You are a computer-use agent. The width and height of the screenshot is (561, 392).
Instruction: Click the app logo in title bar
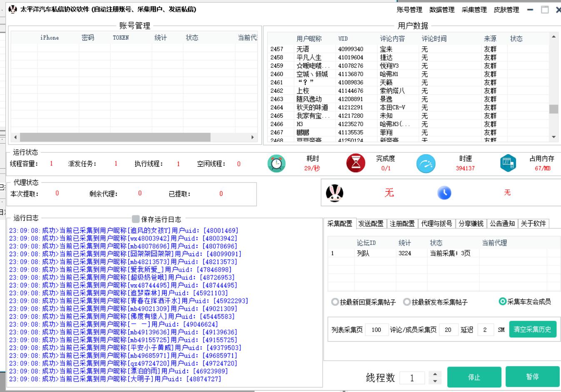pyautogui.click(x=13, y=9)
